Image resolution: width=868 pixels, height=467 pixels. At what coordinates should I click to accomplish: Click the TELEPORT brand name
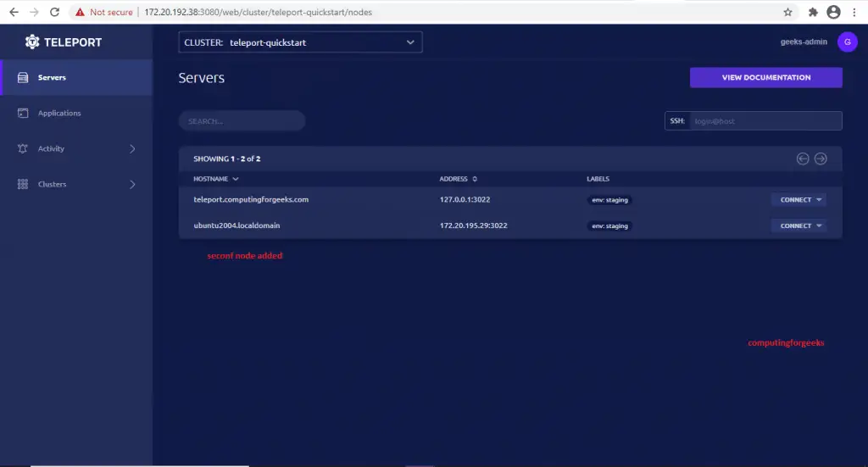[73, 42]
